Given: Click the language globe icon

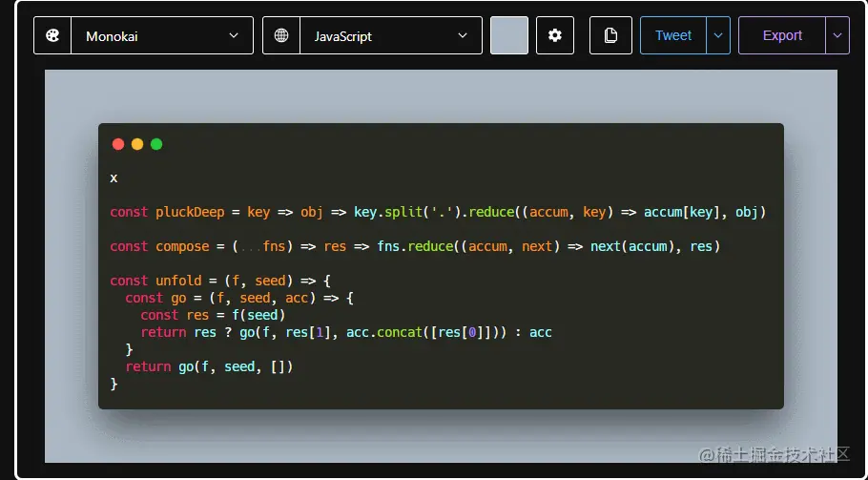Looking at the screenshot, I should [x=281, y=36].
